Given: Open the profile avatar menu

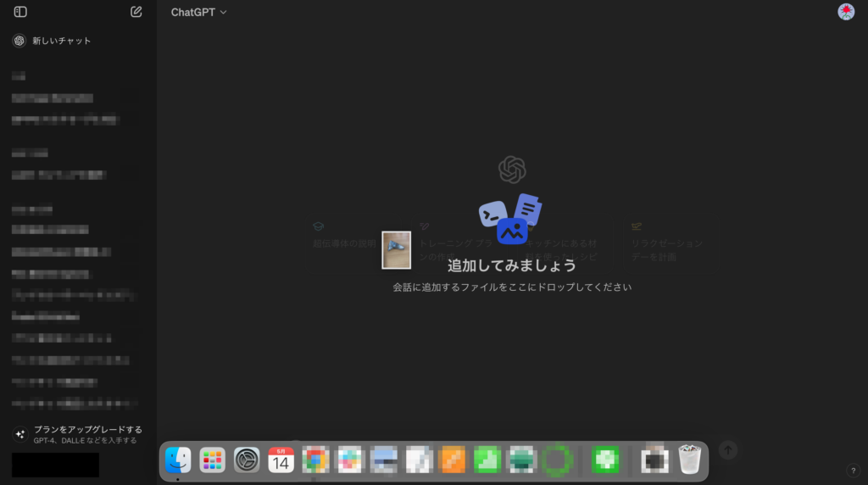Looking at the screenshot, I should click(x=846, y=12).
